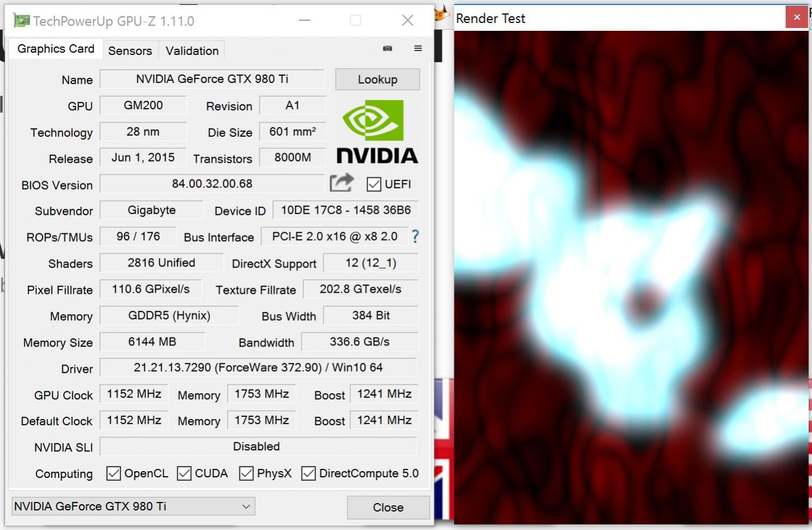Click the Subvendor value Gigabyte
The image size is (812, 530).
pyautogui.click(x=152, y=210)
